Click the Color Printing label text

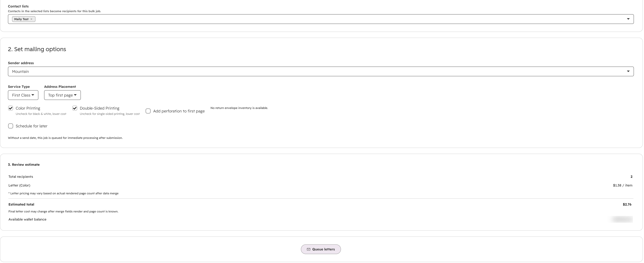[28, 108]
